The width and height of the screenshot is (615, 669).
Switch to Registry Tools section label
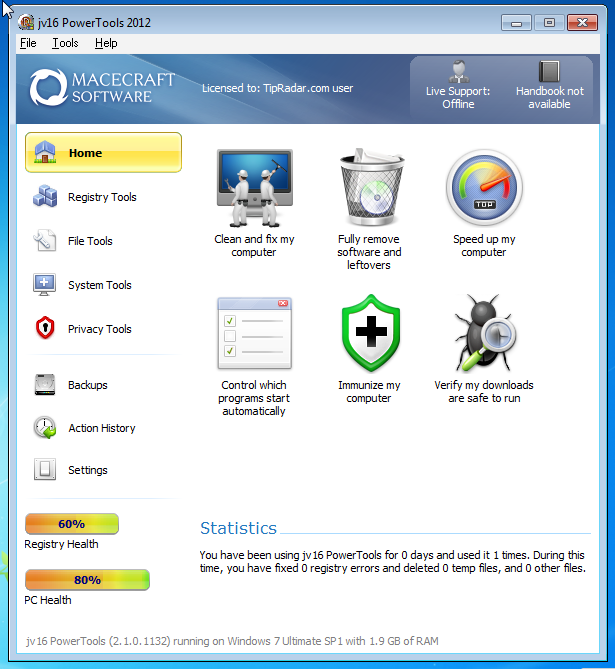tap(102, 197)
